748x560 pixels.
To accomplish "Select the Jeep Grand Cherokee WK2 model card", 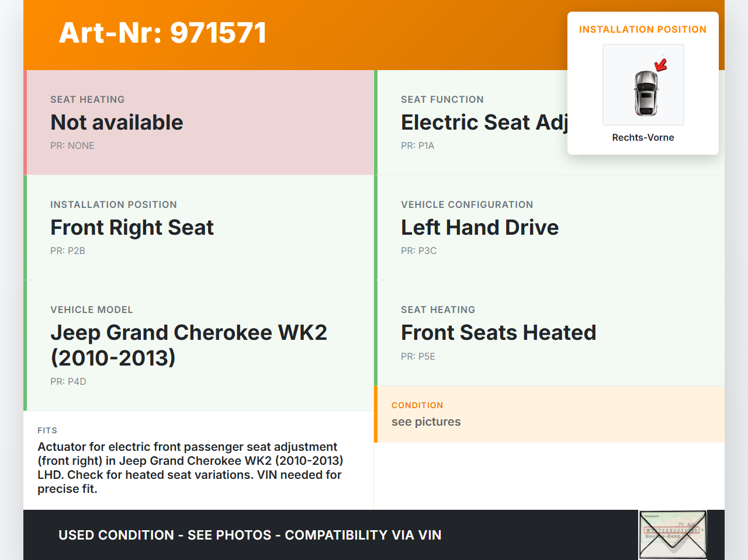I will coord(200,345).
